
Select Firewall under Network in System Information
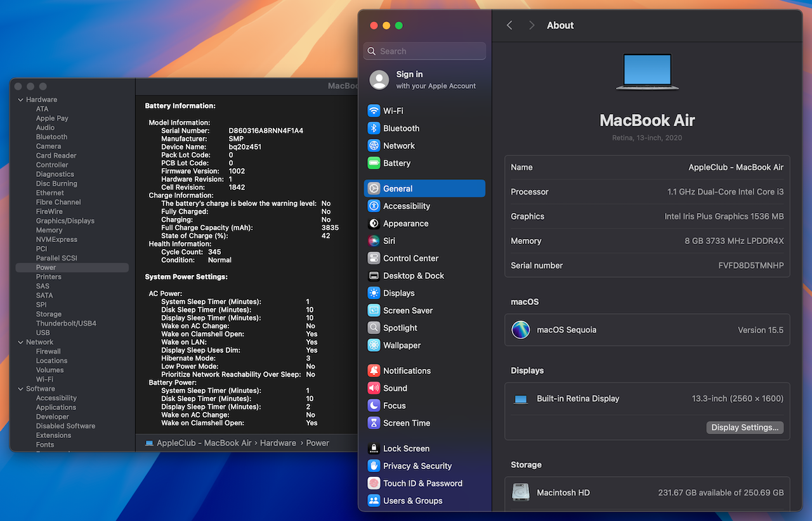(x=48, y=351)
